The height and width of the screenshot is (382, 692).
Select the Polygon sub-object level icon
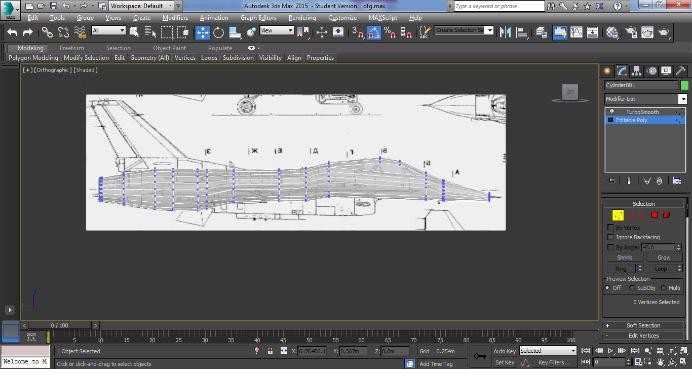[x=654, y=215]
